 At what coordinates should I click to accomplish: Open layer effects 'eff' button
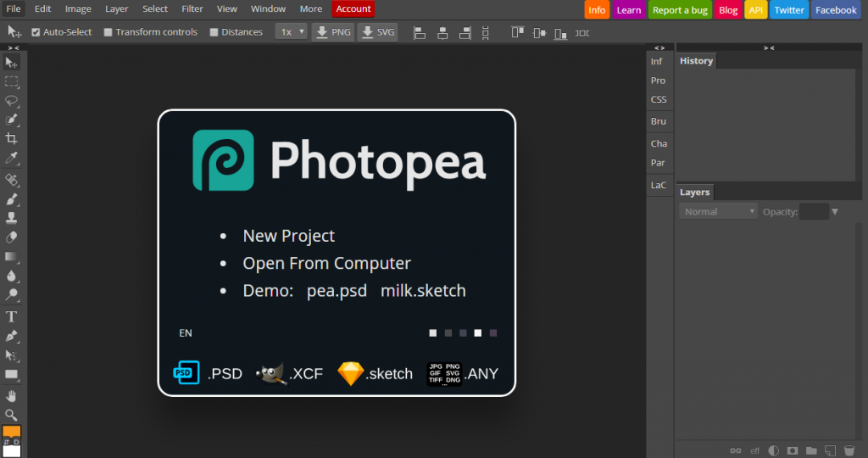(x=754, y=451)
